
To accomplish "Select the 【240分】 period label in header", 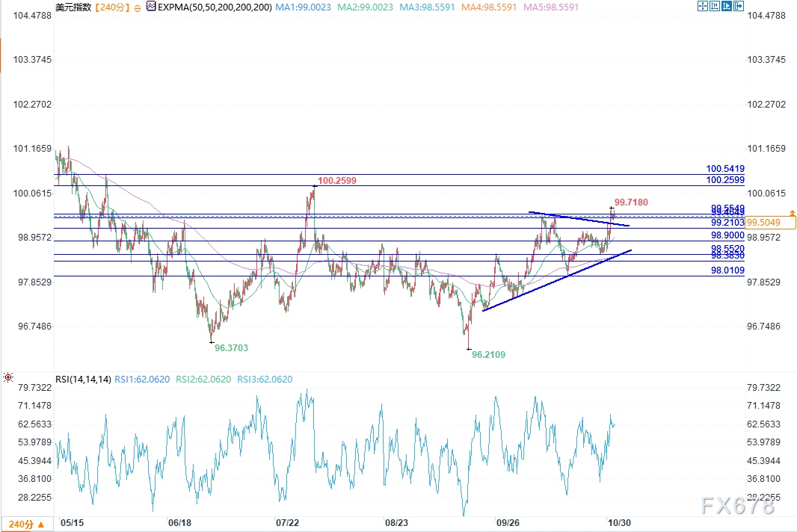I will 111,7.
